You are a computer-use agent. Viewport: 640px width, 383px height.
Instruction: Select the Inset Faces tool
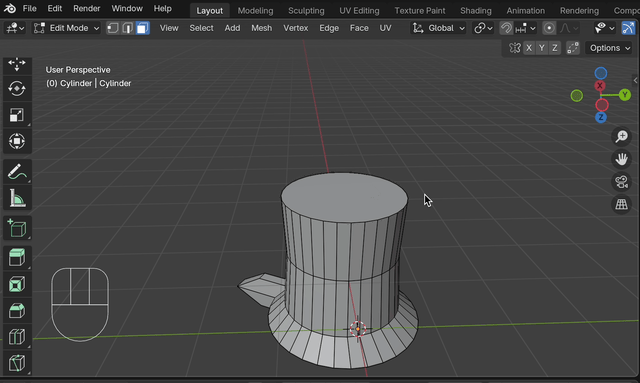tap(17, 285)
